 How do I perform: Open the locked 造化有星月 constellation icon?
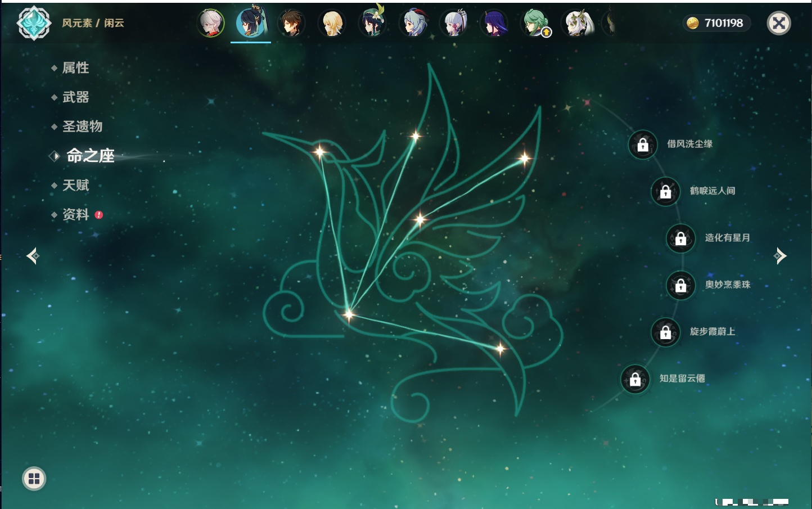[x=681, y=238]
